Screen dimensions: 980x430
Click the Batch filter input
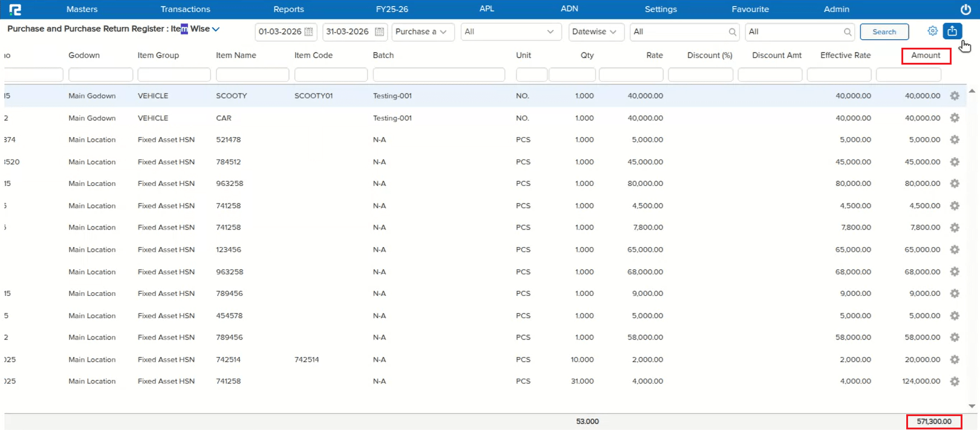click(x=439, y=74)
